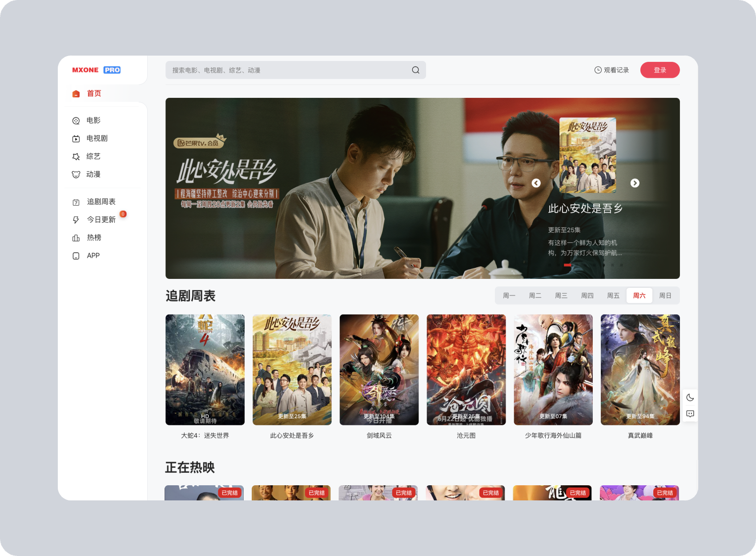
Task: Click the search input field
Action: coord(296,70)
